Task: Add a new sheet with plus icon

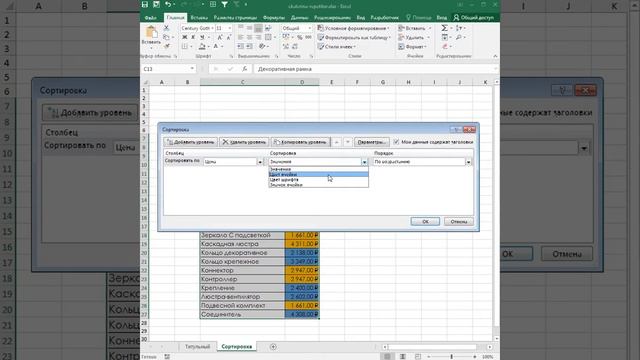Action: [x=273, y=347]
